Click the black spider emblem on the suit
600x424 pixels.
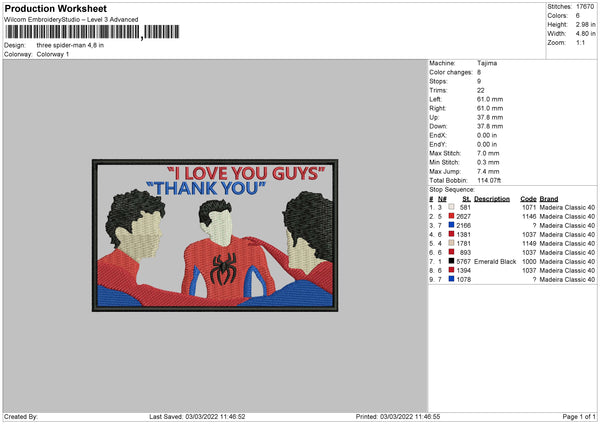click(223, 269)
